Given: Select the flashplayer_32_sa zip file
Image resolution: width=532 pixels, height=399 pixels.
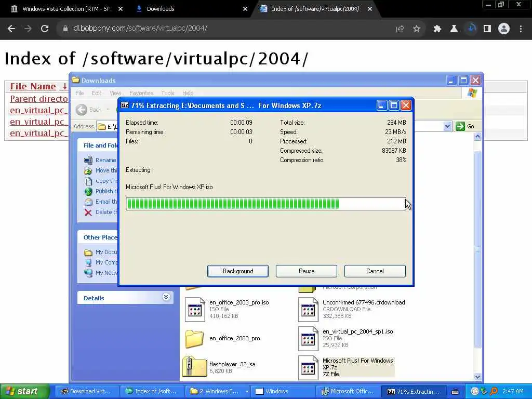Looking at the screenshot, I should [x=220, y=367].
